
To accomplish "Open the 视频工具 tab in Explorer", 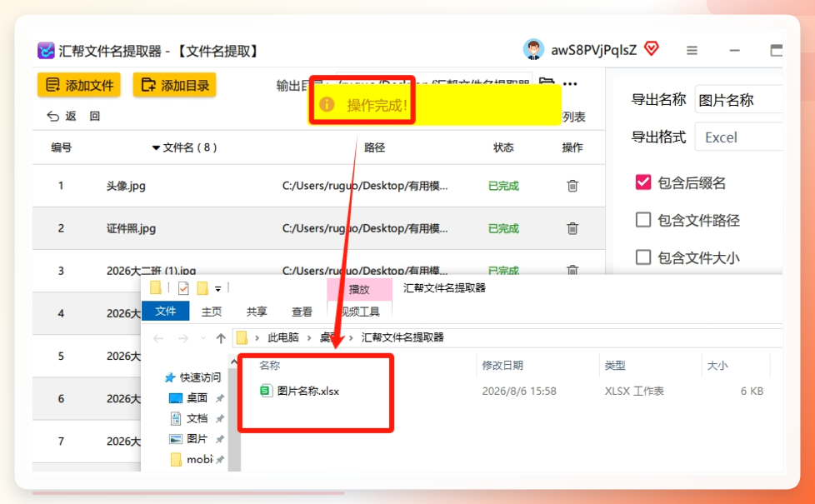I will tap(360, 312).
